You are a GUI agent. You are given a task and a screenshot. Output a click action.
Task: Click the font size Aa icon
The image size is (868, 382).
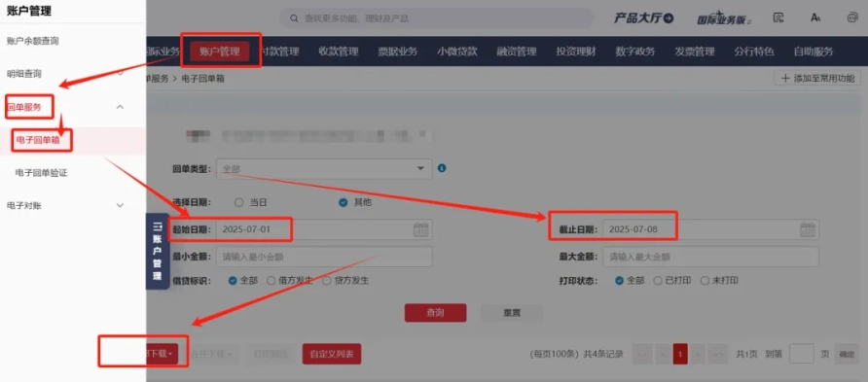(815, 17)
